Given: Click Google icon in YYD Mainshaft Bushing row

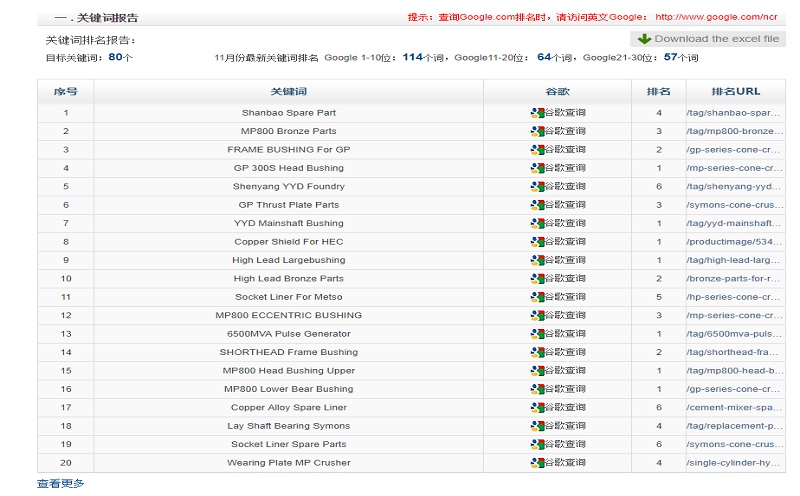Looking at the screenshot, I should [x=537, y=223].
